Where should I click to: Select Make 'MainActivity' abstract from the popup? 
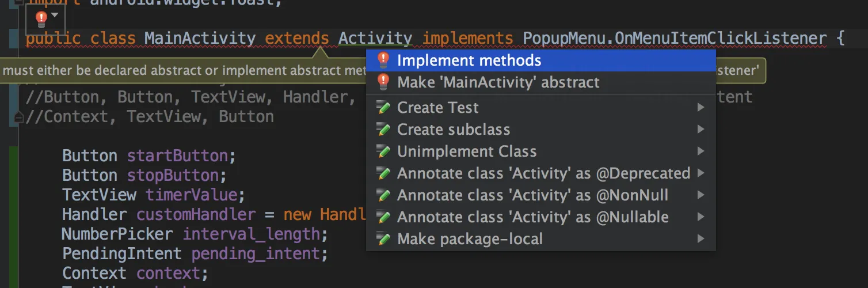click(x=498, y=82)
